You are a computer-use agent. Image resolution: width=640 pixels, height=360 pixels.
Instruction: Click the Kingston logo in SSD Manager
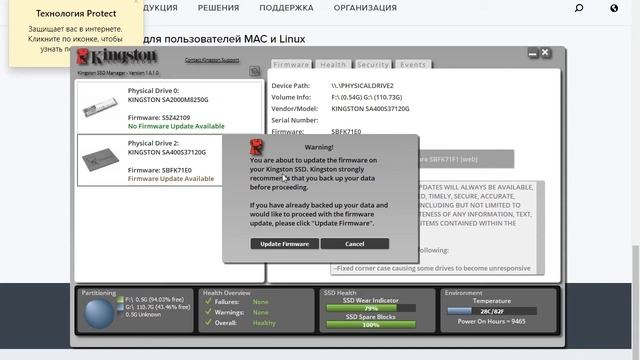pos(117,57)
